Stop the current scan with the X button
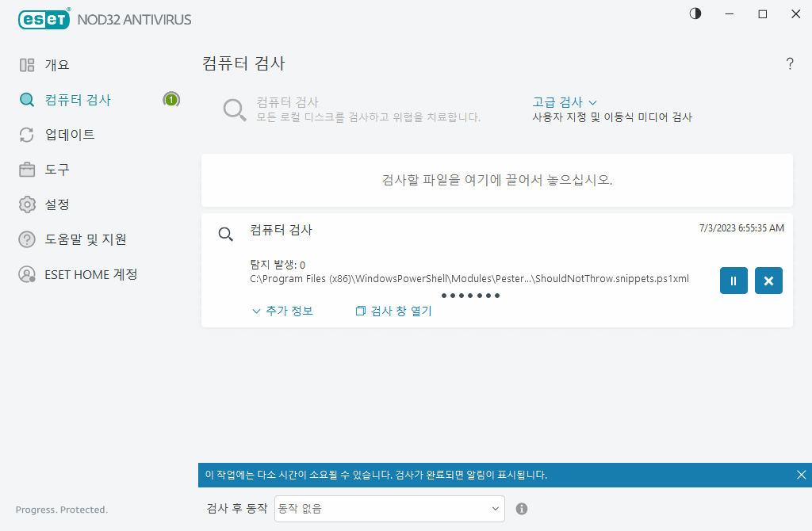This screenshot has width=812, height=531. [x=768, y=281]
